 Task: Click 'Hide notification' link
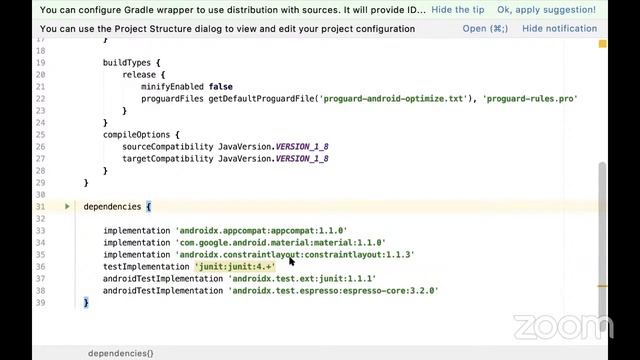click(x=559, y=29)
